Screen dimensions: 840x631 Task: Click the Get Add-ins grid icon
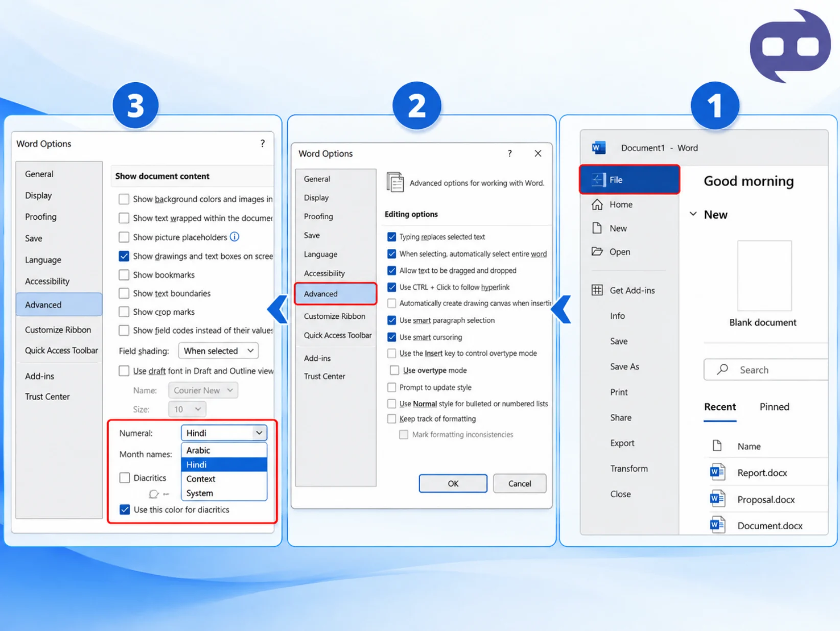pos(597,290)
